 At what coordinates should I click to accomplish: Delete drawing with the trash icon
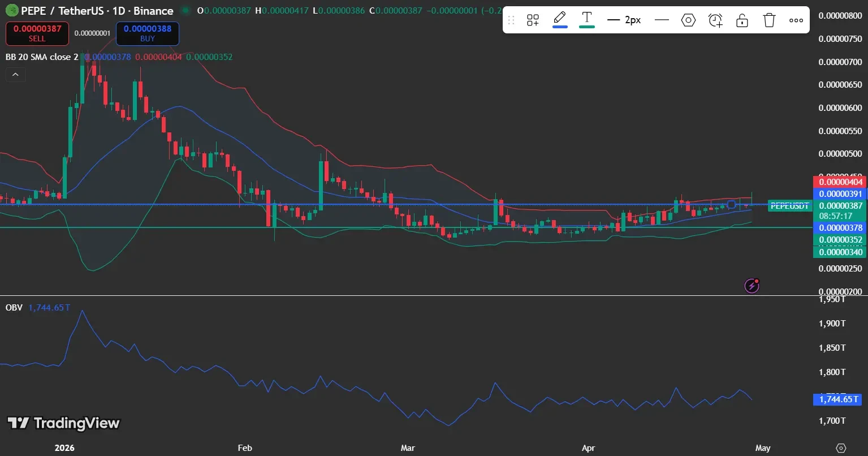click(769, 20)
